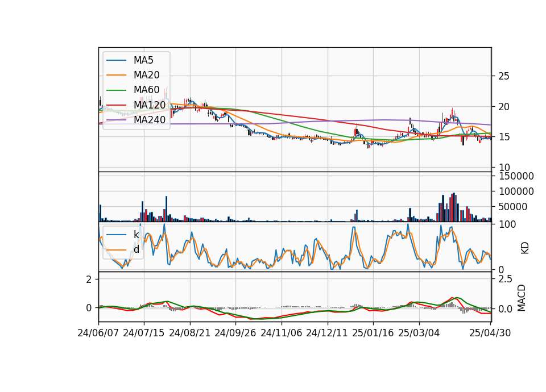Click the MA5 legend label
Viewport: 546px width, 392px height.
coord(143,60)
